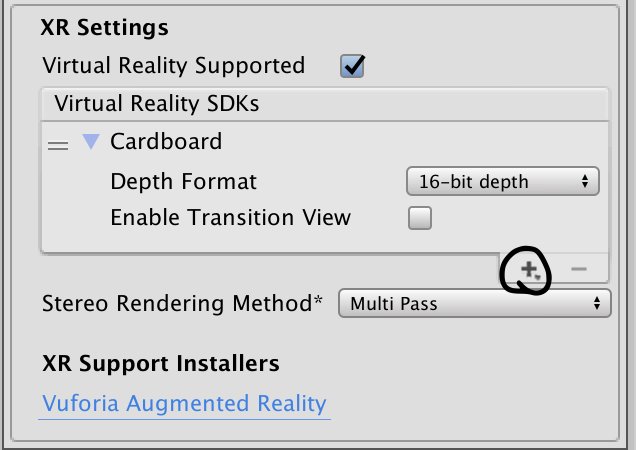The image size is (636, 450).
Task: Click the Enable Transition View label
Action: click(x=230, y=217)
